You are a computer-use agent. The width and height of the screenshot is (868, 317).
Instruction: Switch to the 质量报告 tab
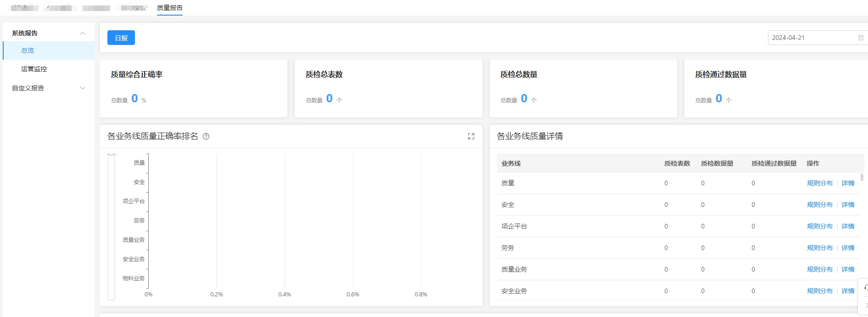pyautogui.click(x=169, y=8)
